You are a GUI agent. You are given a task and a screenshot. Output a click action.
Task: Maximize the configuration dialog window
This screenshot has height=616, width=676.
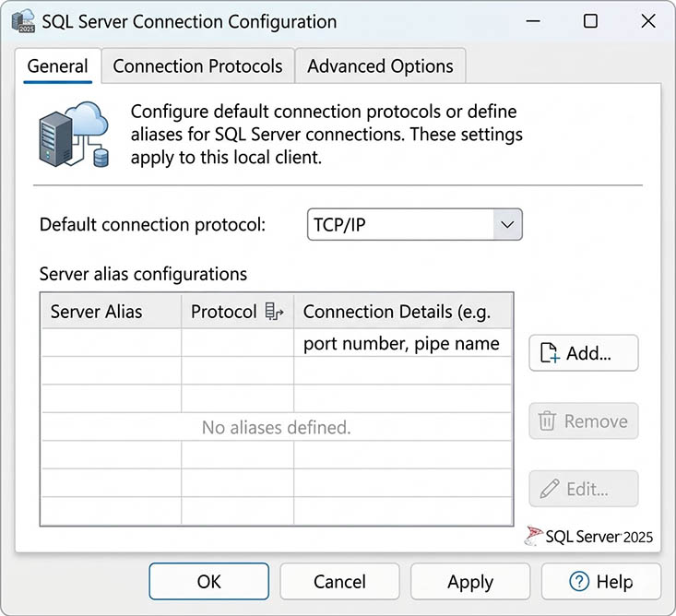590,21
